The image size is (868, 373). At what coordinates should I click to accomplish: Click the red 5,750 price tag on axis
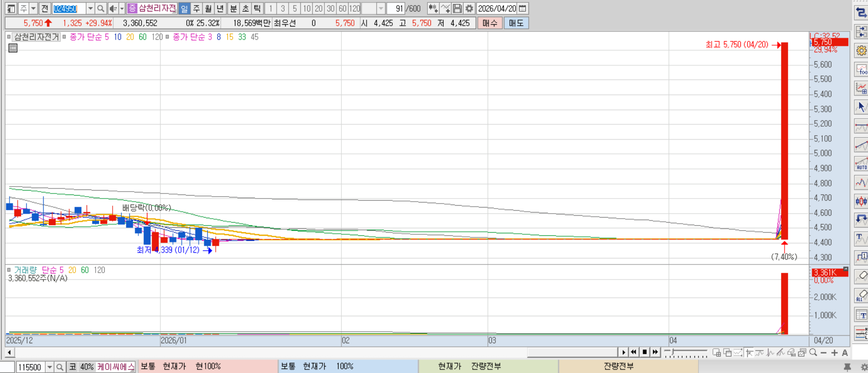click(830, 42)
